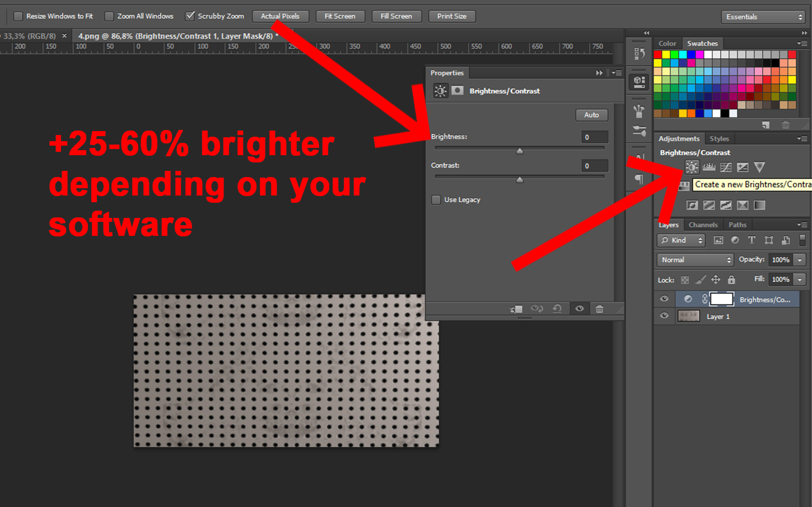Lock all with padlock icon
This screenshot has height=507, width=812.
point(731,280)
